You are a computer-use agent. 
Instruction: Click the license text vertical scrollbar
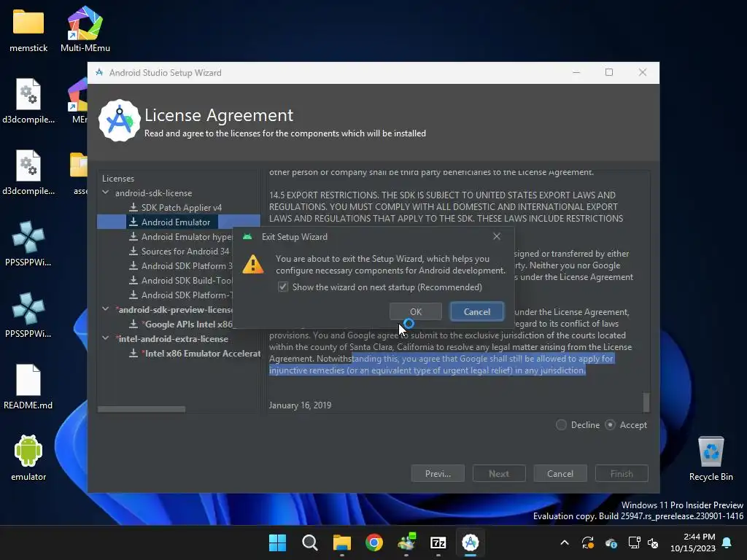coord(646,402)
